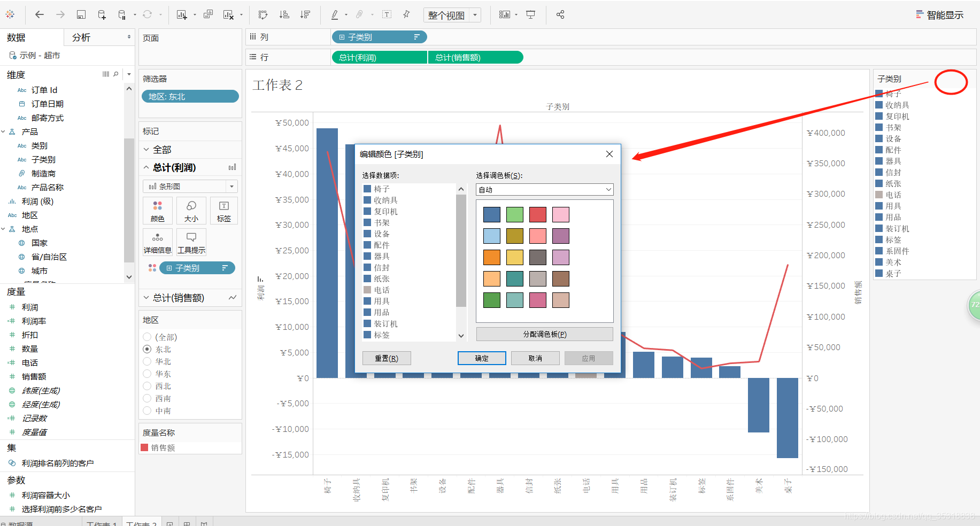Open Size card in Marks

tap(191, 211)
